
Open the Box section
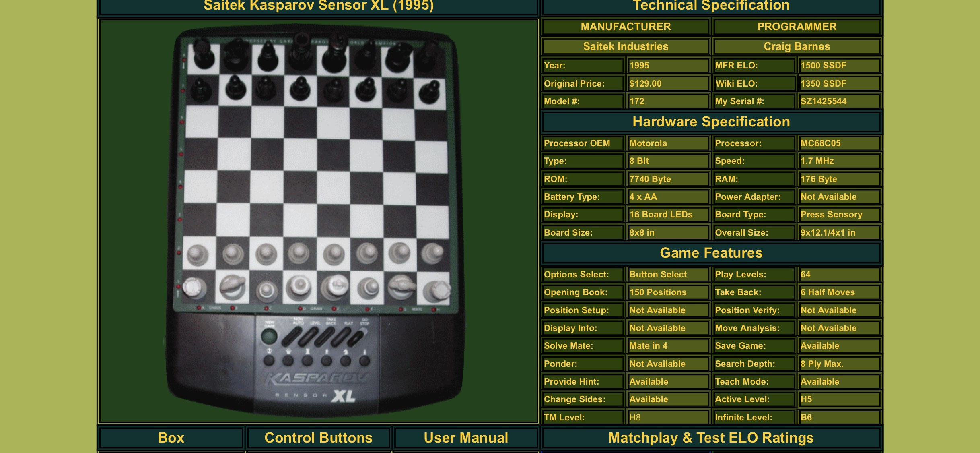point(171,438)
